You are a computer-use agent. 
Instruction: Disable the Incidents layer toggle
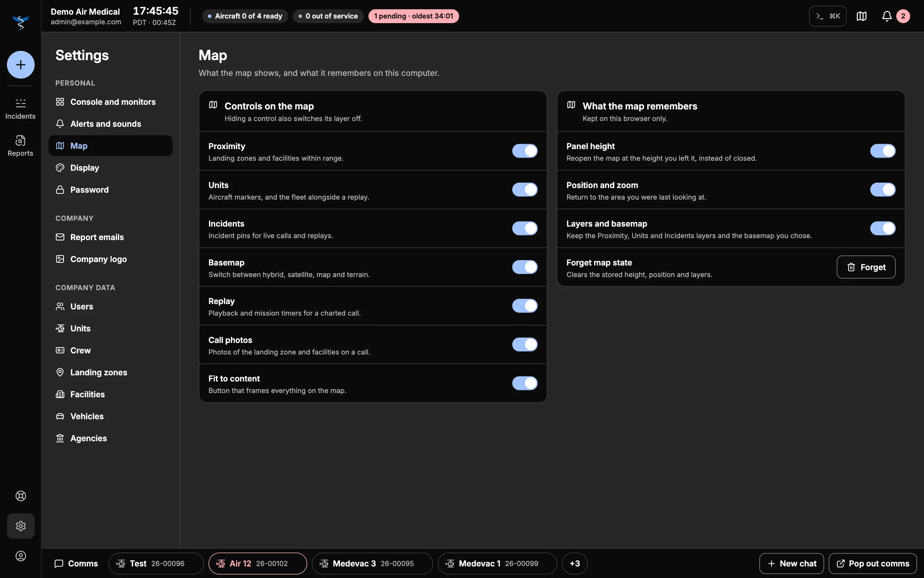click(525, 229)
